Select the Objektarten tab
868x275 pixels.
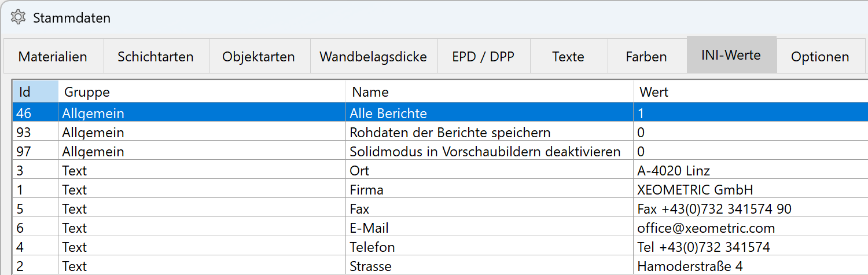[x=259, y=56]
